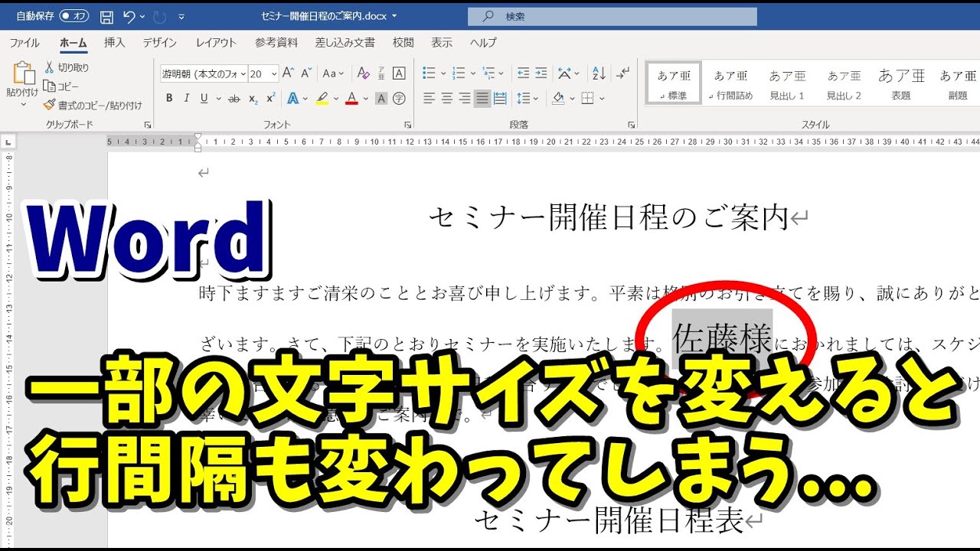Toggle Italic formatting
980x551 pixels.
pos(186,98)
